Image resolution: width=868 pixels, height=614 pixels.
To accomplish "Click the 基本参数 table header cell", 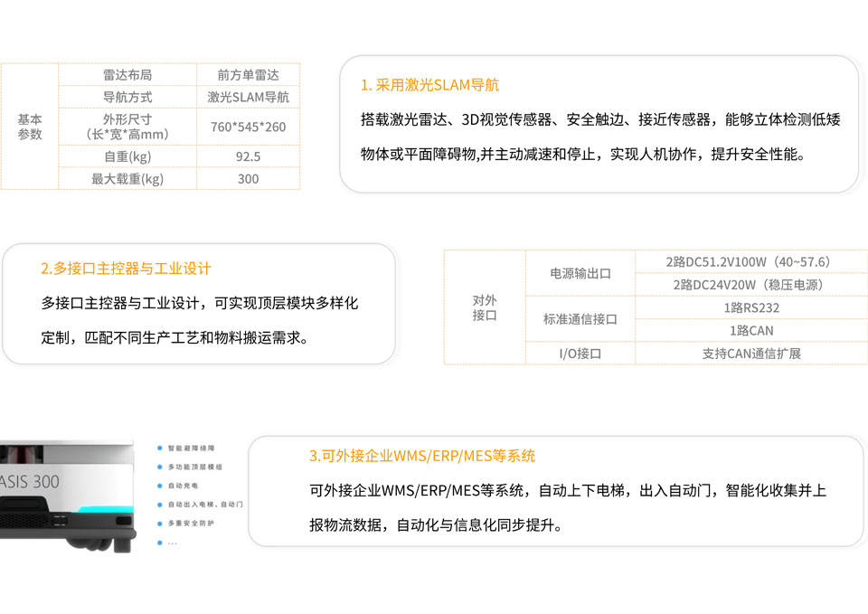I will pos(30,127).
